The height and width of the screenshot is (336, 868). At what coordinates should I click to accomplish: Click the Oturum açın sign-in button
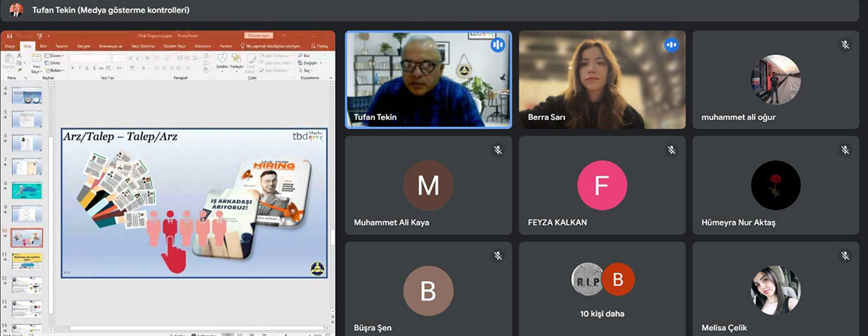[258, 35]
